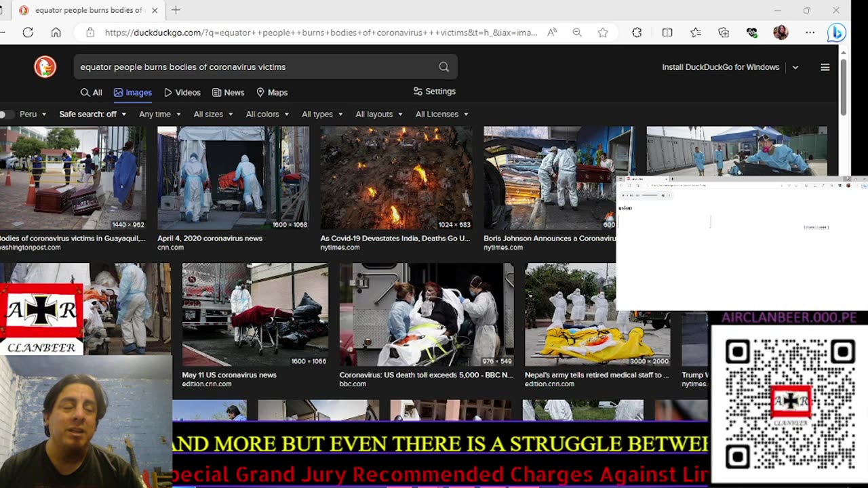The image size is (868, 488).
Task: Click the page vertical scrollbar
Action: click(844, 88)
